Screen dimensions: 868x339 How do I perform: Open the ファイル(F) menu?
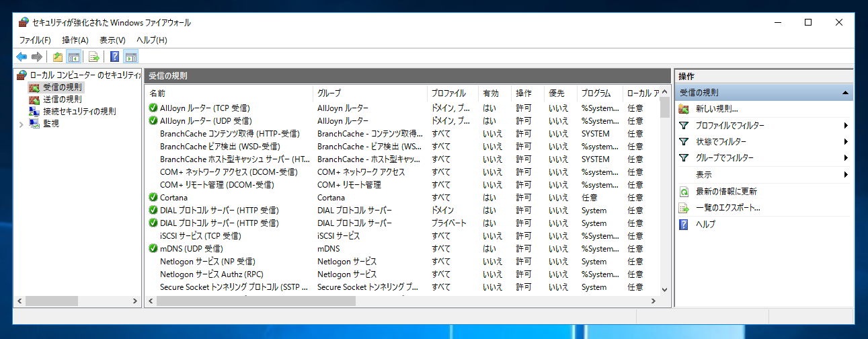[x=35, y=40]
